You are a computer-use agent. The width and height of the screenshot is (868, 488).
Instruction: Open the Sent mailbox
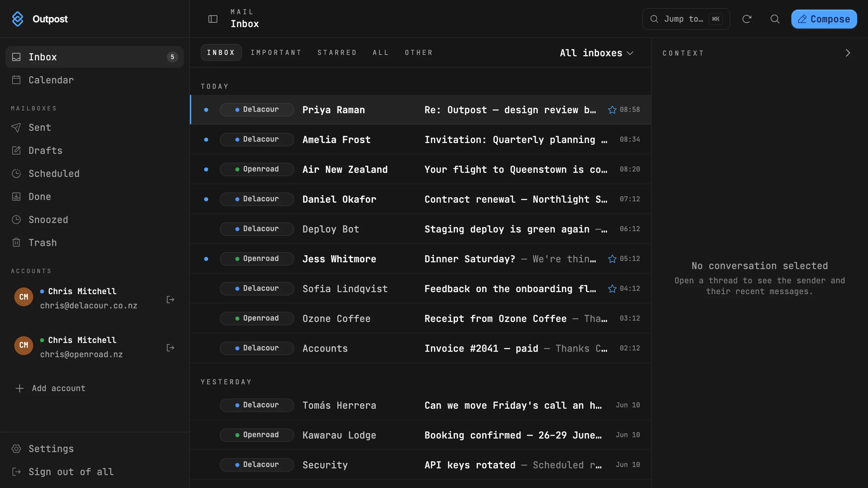(x=95, y=127)
